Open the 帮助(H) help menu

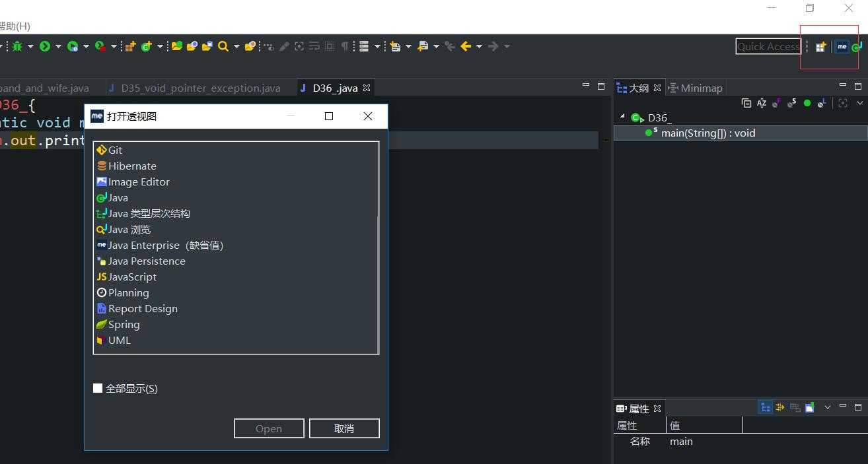point(15,26)
